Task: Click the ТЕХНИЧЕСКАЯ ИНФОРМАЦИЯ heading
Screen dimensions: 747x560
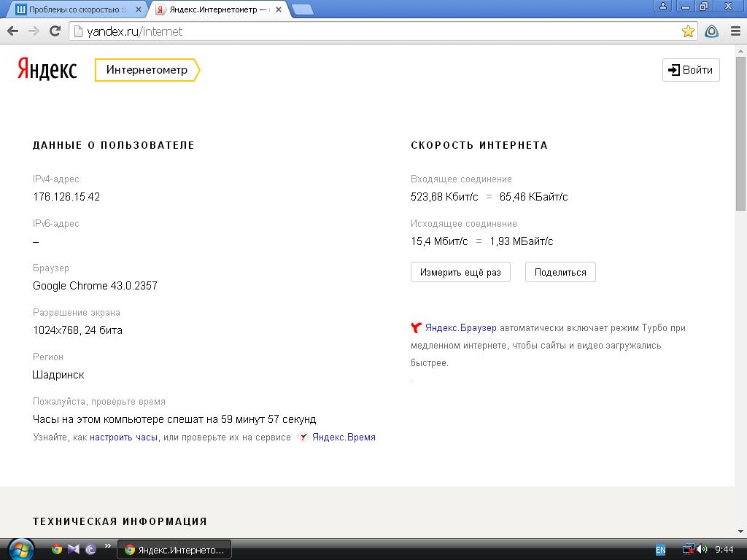Action: [120, 521]
